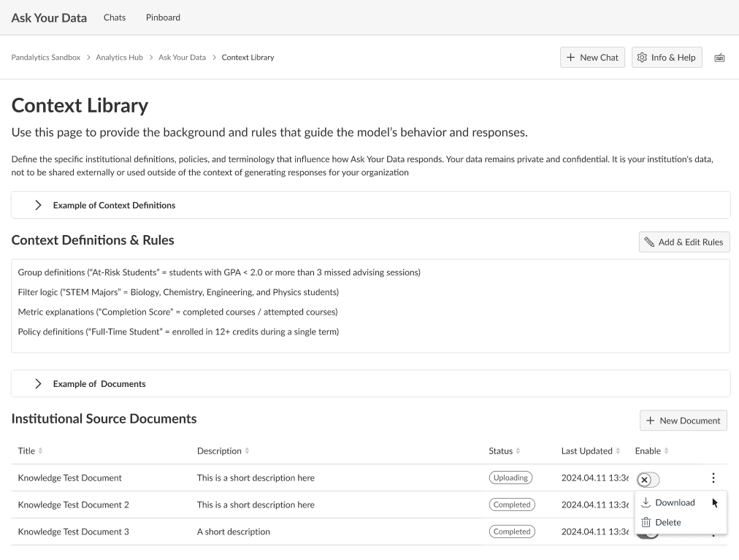Select the Chats tab
Image resolution: width=739 pixels, height=560 pixels.
pyautogui.click(x=114, y=17)
